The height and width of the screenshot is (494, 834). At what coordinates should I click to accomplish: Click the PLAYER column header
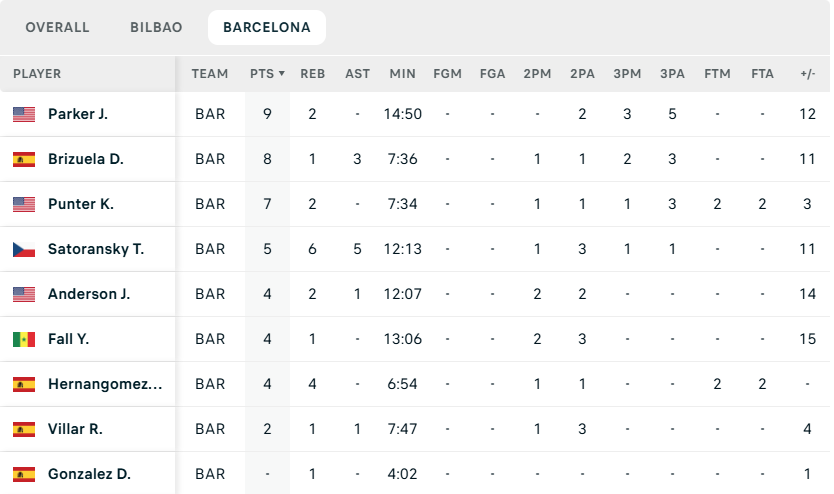tap(37, 74)
